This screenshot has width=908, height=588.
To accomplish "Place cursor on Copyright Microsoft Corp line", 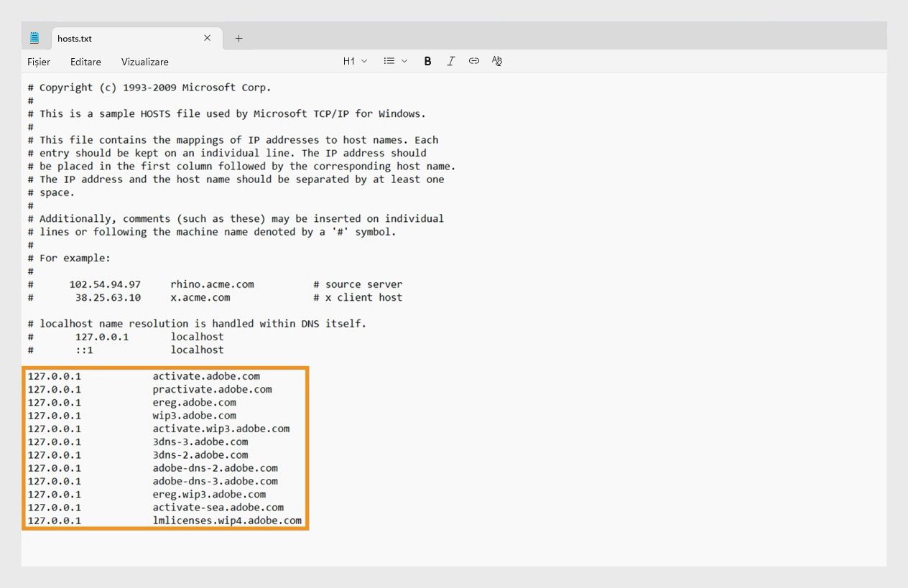I will pos(149,88).
